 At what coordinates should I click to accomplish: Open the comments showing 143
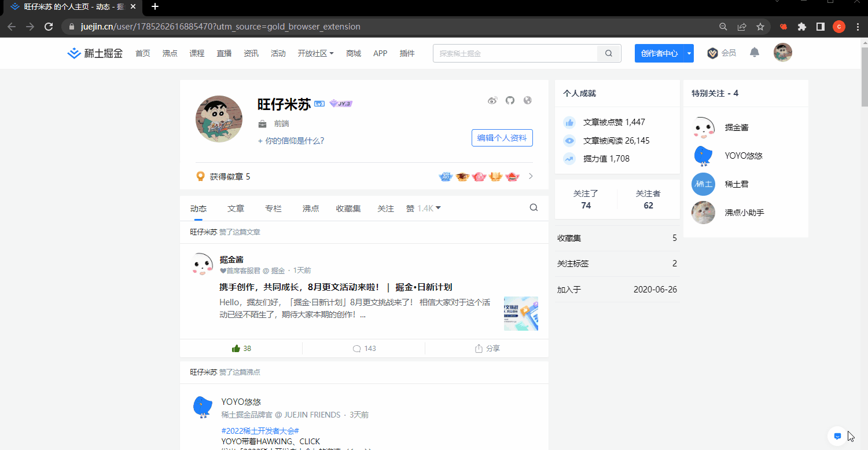(364, 349)
